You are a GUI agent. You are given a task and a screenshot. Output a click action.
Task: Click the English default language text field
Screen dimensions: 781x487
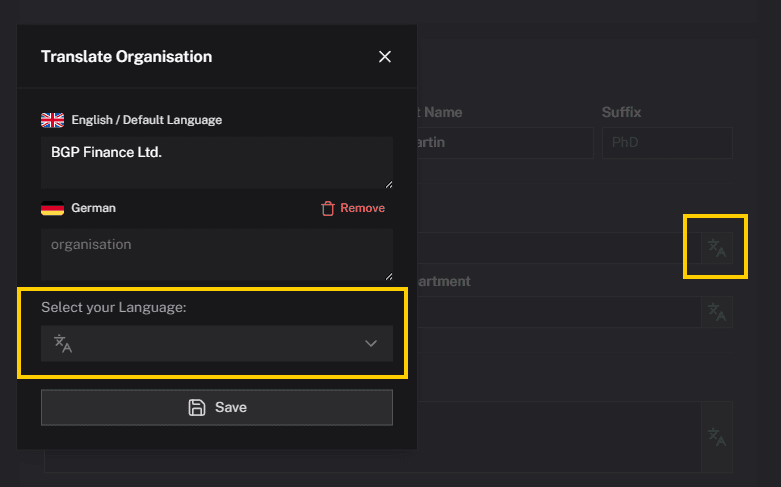click(x=217, y=163)
